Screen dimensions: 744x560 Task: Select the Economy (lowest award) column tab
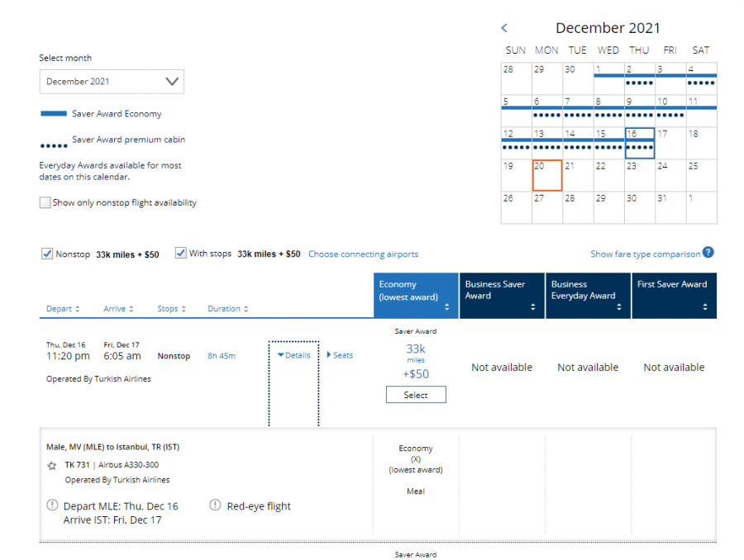tap(416, 296)
